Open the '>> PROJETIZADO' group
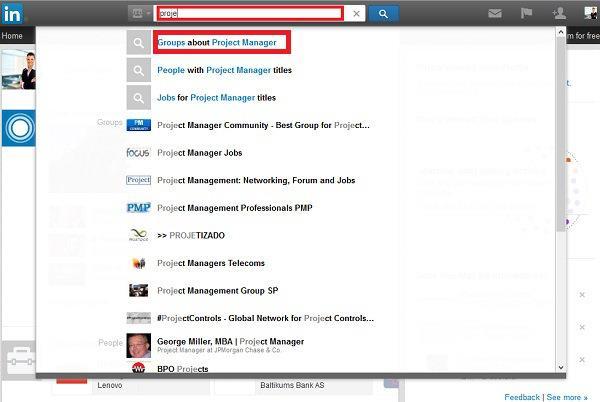This screenshot has height=402, width=600. [191, 236]
